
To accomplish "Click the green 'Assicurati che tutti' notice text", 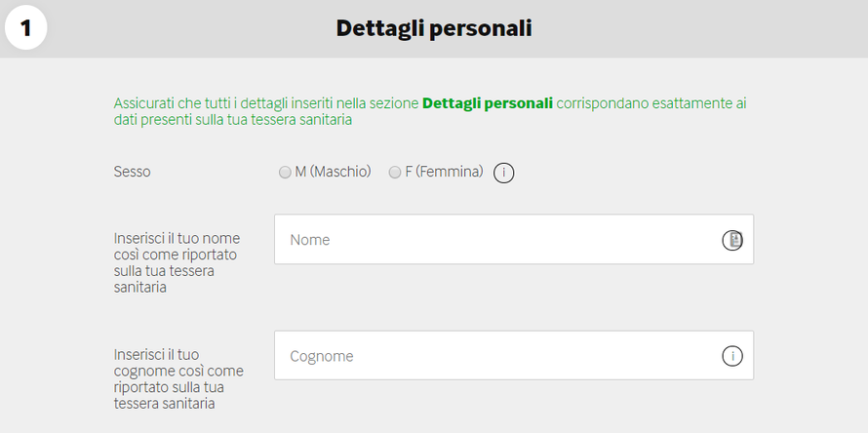I will tap(430, 111).
